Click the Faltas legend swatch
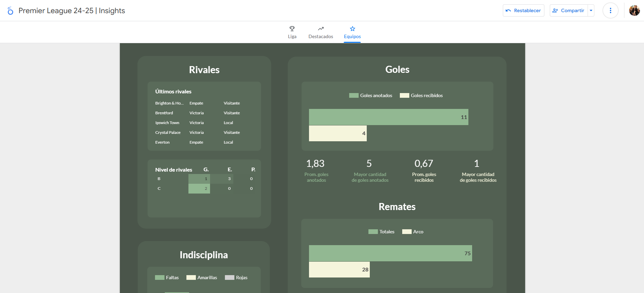This screenshot has height=293, width=644. (x=159, y=277)
